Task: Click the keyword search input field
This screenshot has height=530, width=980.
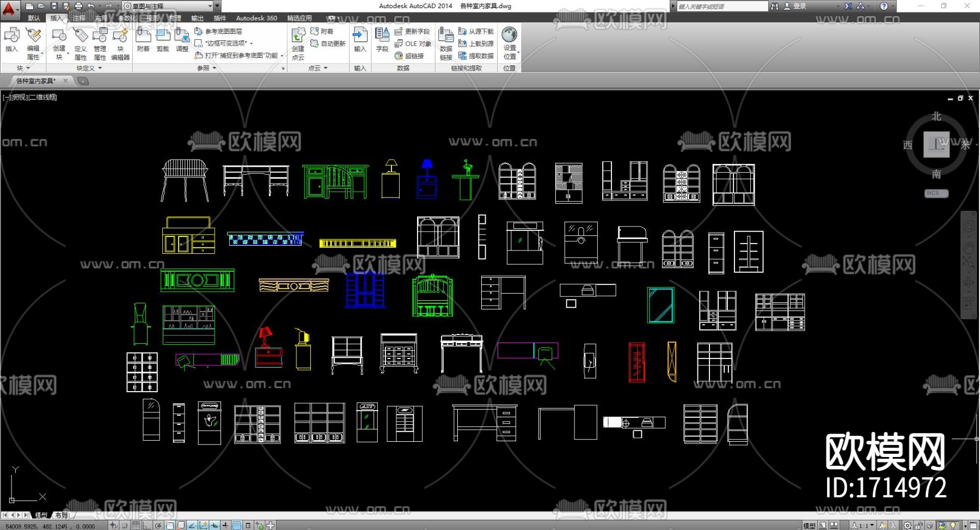Action: tap(721, 6)
